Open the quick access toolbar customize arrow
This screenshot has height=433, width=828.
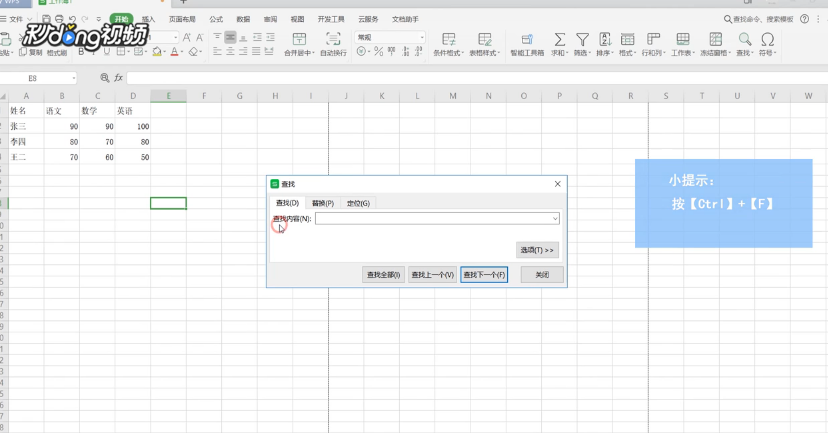tap(98, 19)
